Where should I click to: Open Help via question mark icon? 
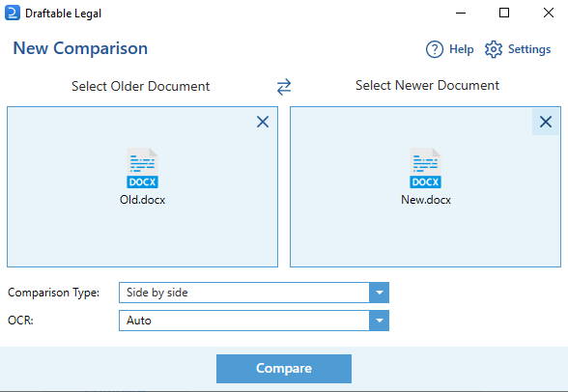[x=435, y=49]
